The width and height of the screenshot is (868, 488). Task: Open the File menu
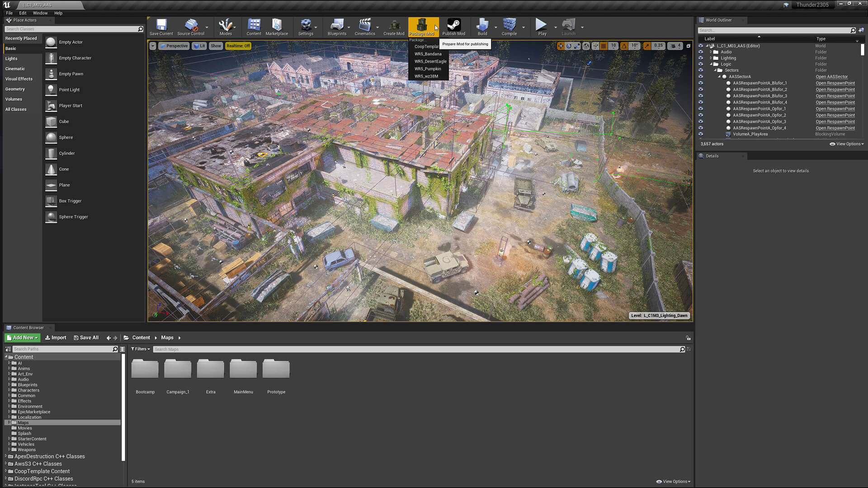[9, 13]
